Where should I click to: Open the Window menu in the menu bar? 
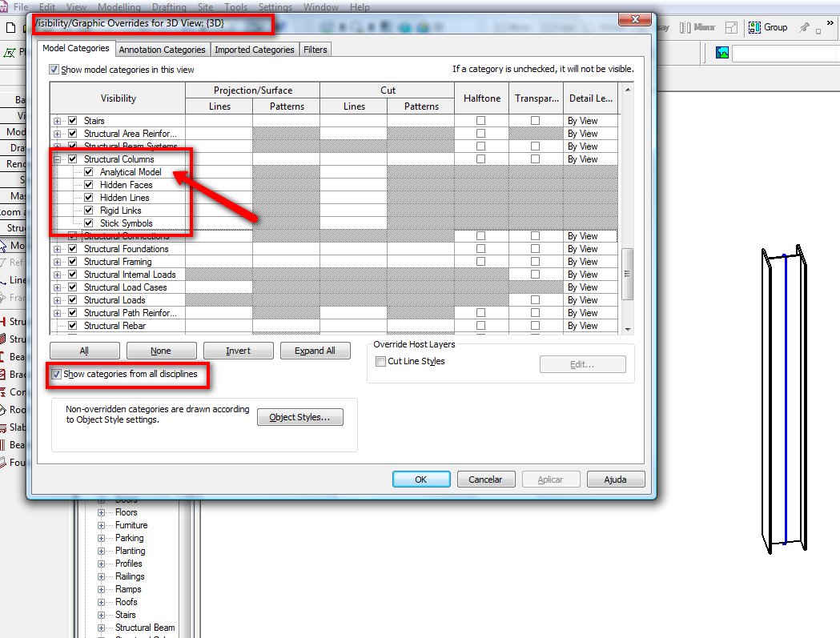click(321, 7)
